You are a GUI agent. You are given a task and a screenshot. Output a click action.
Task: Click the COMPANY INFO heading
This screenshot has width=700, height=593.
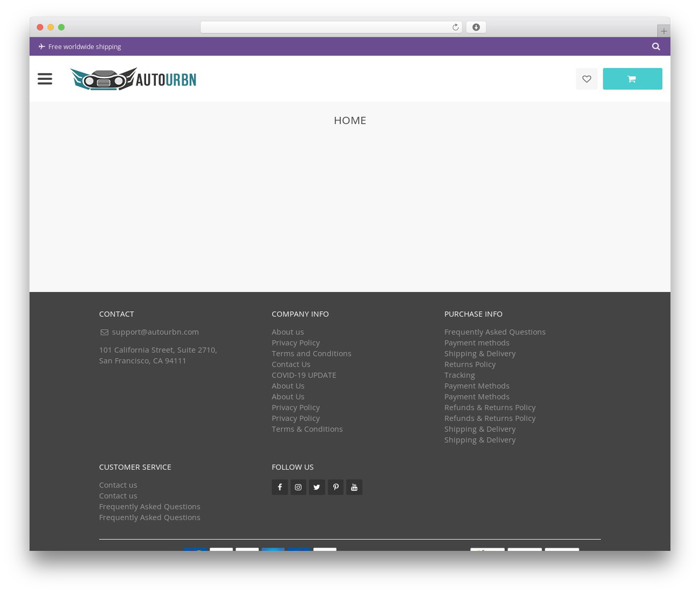(300, 314)
